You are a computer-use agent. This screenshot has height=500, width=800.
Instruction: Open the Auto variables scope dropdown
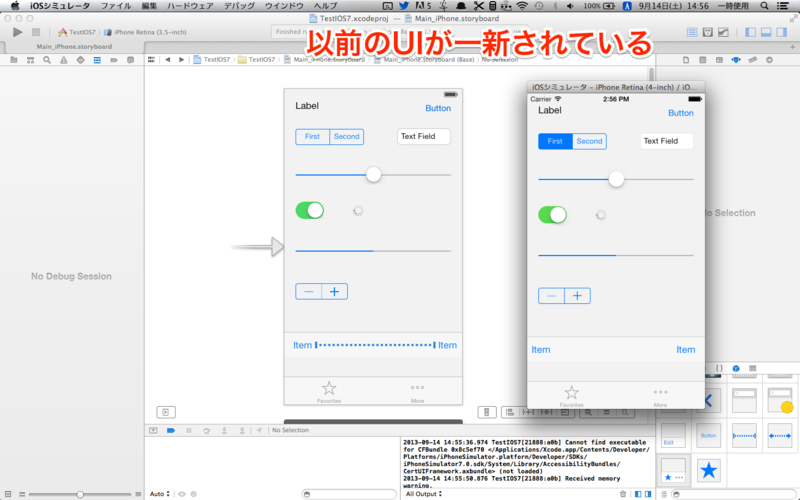point(159,493)
